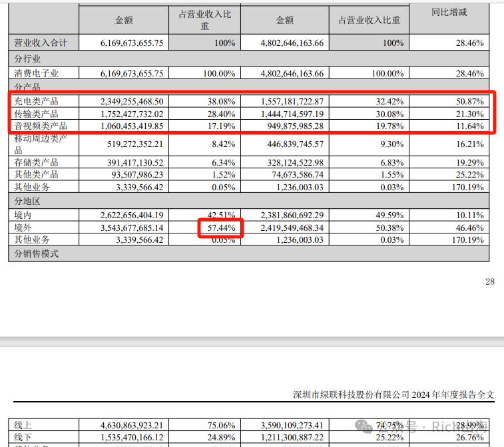The width and height of the screenshot is (504, 447).
Task: Click the 充电类产品 row label
Action: click(x=37, y=102)
